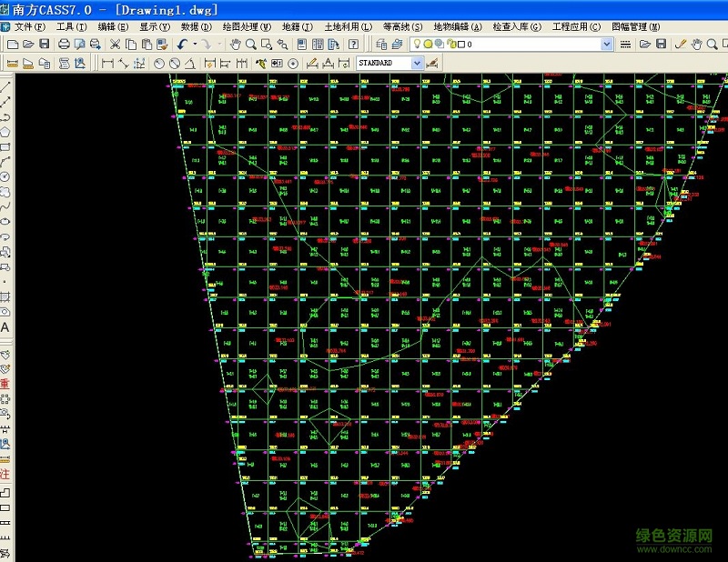Select the Polygon draw tool in left toolbar
The image size is (728, 562).
5,132
